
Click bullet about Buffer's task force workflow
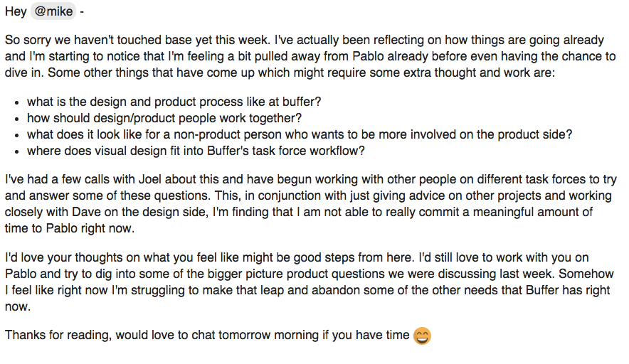point(196,151)
